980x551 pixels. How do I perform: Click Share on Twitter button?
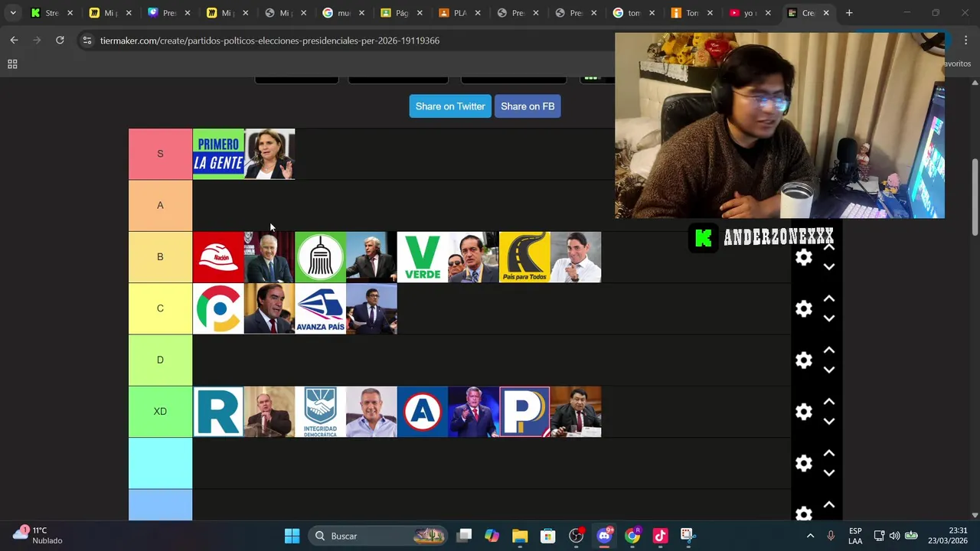coord(450,106)
